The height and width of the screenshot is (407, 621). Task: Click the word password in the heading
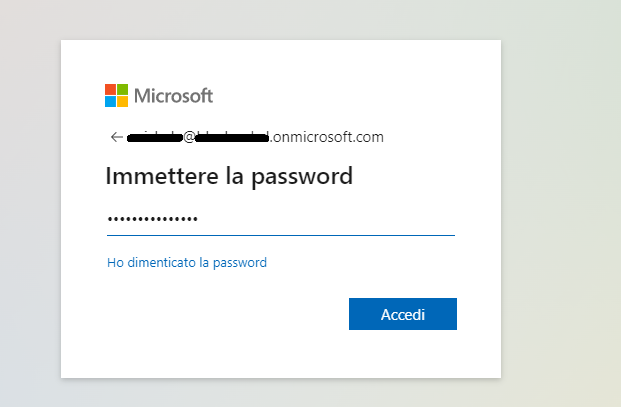coord(302,177)
